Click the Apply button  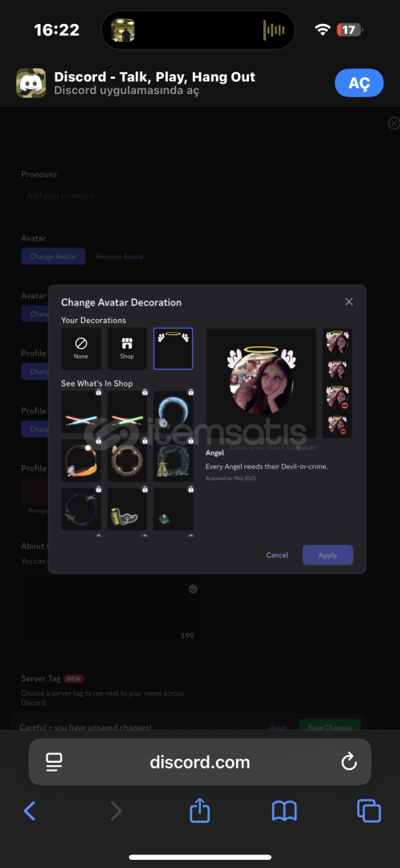(x=328, y=555)
